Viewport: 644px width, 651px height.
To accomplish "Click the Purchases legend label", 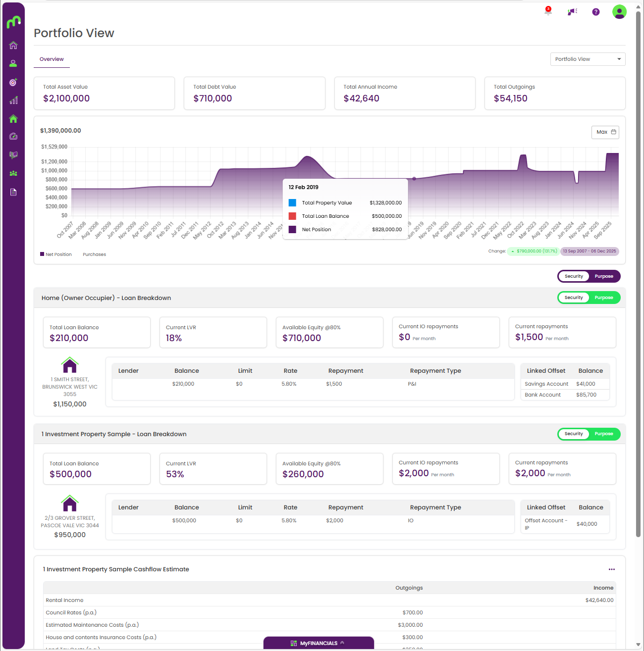I will tap(94, 254).
